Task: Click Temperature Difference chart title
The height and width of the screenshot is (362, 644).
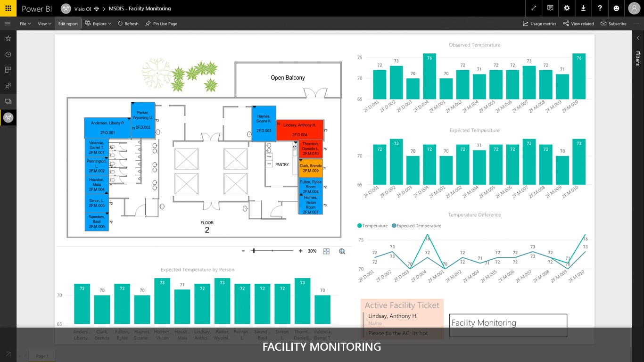Action: (474, 214)
